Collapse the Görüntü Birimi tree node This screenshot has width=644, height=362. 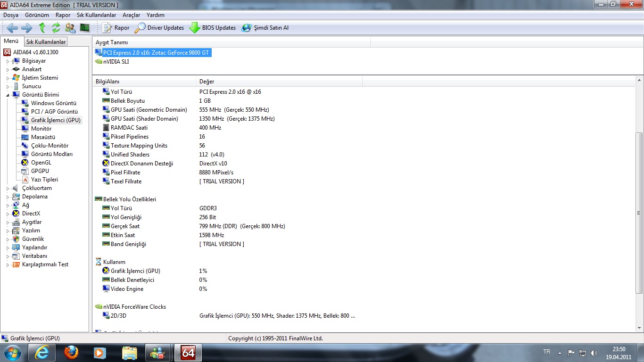(8, 95)
